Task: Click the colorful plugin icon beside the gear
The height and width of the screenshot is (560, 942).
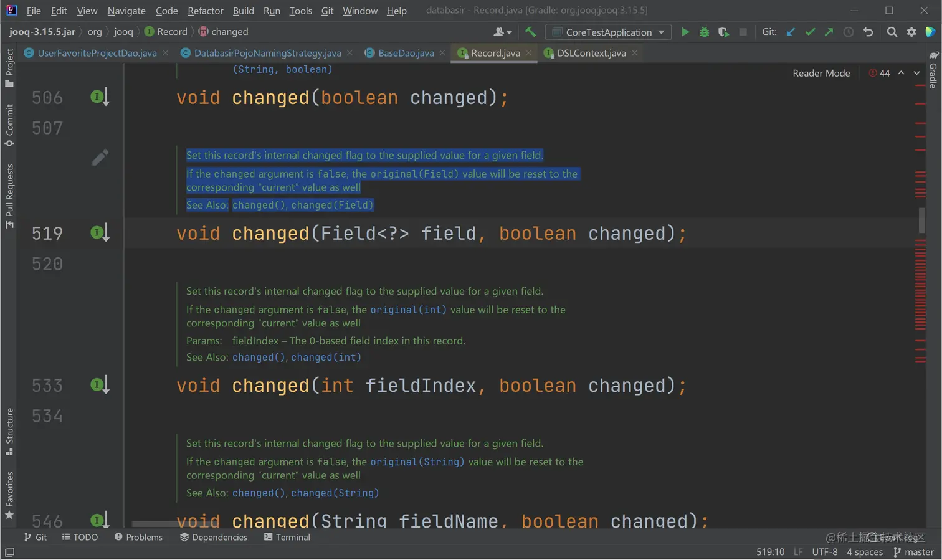Action: pos(930,32)
